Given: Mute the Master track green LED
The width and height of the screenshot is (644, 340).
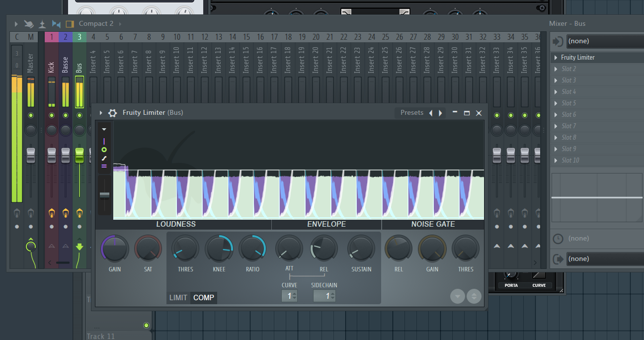Looking at the screenshot, I should (x=31, y=115).
